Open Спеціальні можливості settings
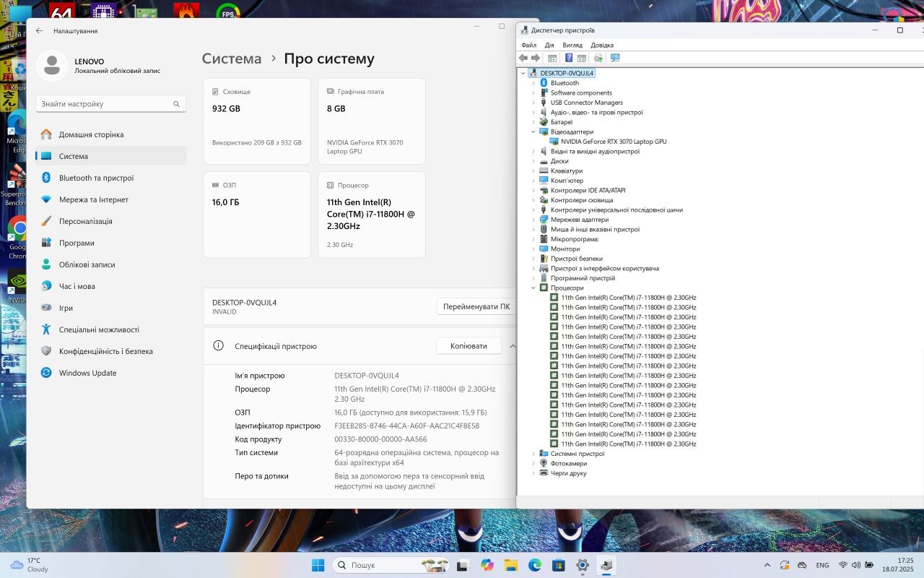This screenshot has width=924, height=578. pos(111,329)
